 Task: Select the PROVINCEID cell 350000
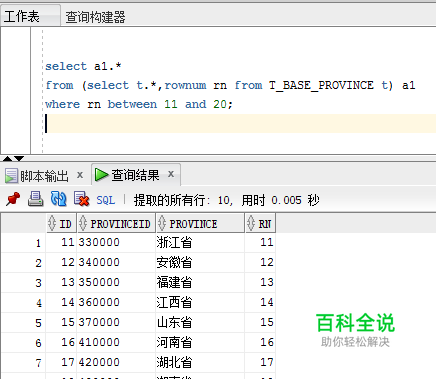(x=116, y=282)
